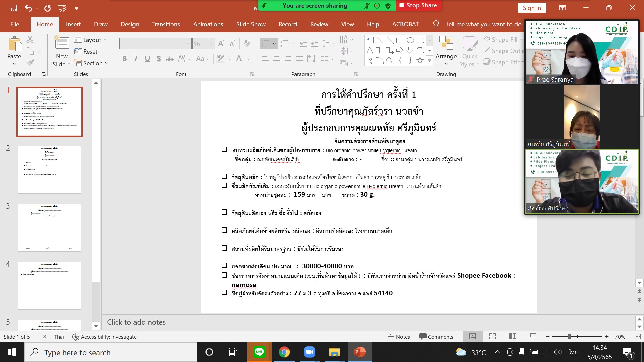Viewport: 644px width, 362px height.
Task: Switch to the Transitions tab
Action: click(166, 24)
